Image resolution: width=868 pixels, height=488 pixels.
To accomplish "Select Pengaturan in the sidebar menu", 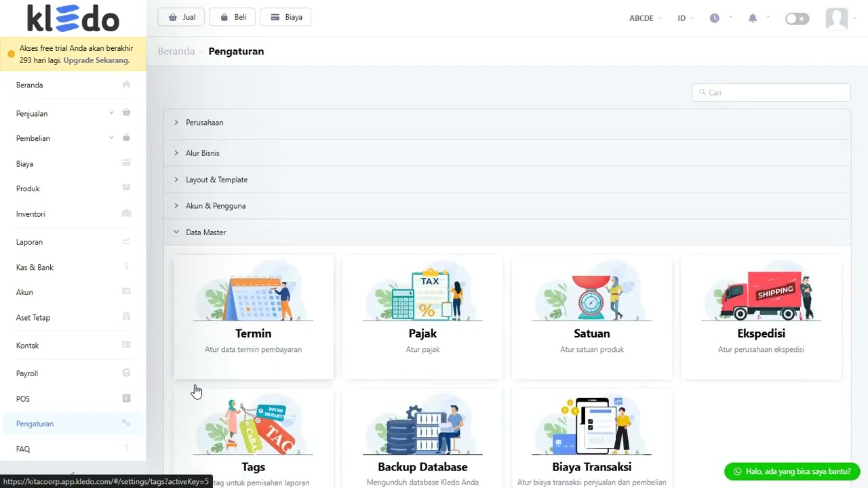I will click(73, 424).
